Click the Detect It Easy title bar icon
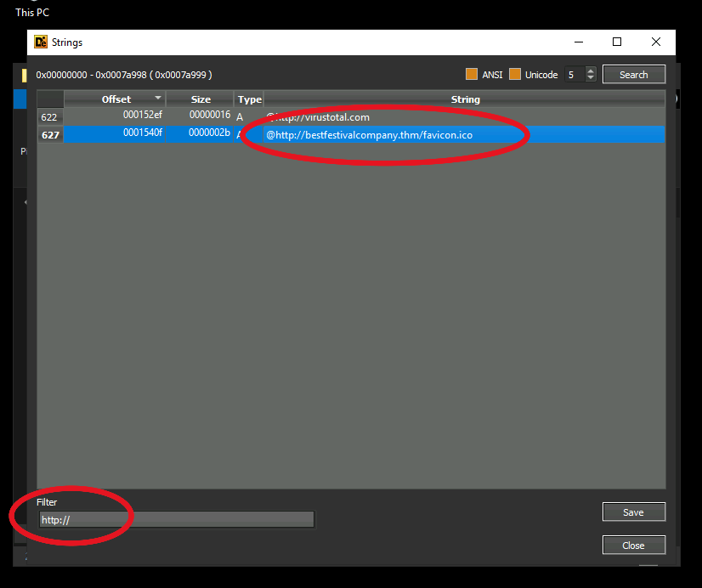 click(40, 42)
